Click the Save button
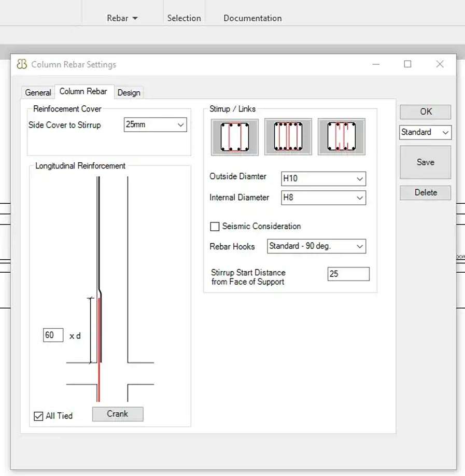The image size is (465, 476). 425,162
